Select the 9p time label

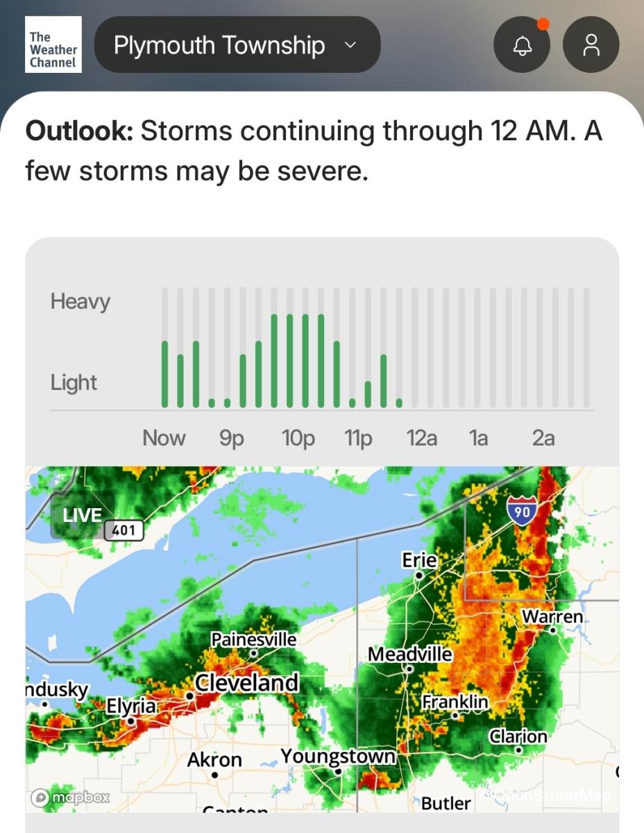[x=232, y=438]
